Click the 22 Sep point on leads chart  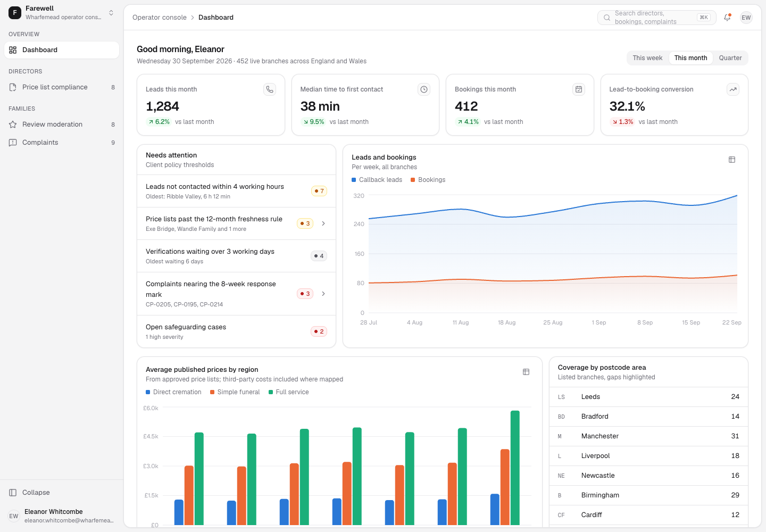click(x=737, y=196)
